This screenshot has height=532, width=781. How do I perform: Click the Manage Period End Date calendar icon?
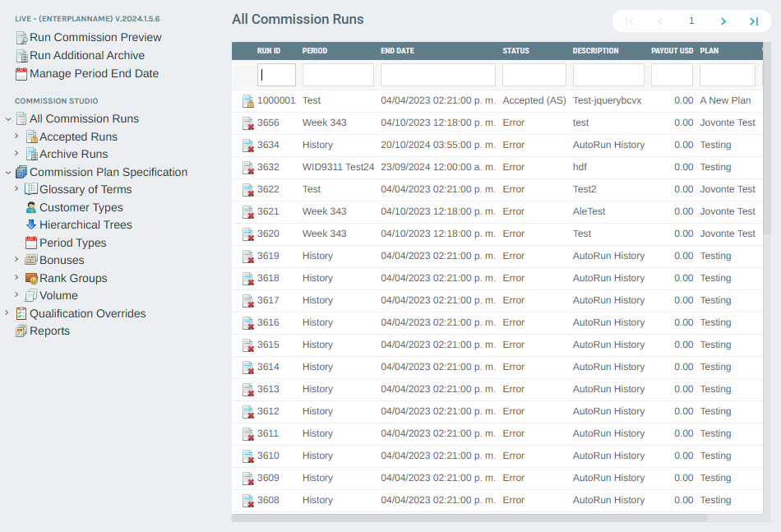[x=21, y=74]
